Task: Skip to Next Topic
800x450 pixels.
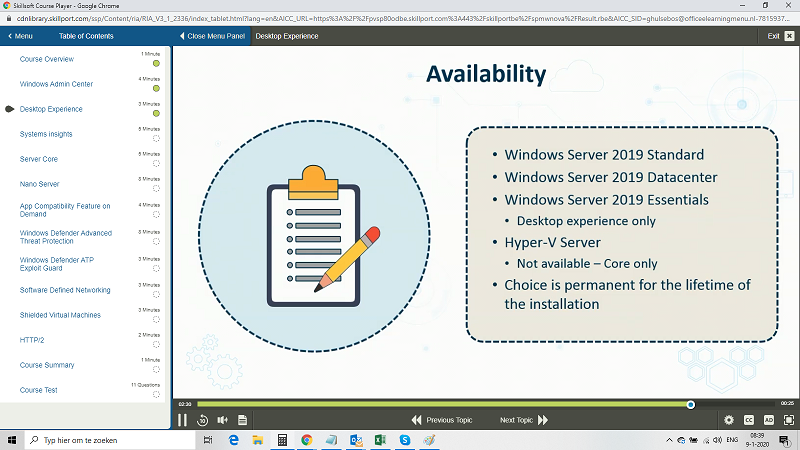Action: click(x=524, y=420)
